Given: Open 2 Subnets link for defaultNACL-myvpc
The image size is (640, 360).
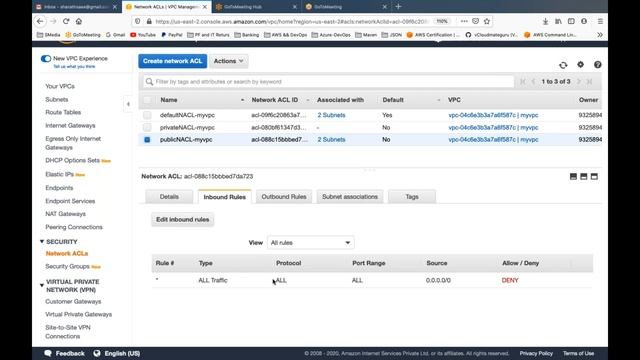Looking at the screenshot, I should click(331, 115).
